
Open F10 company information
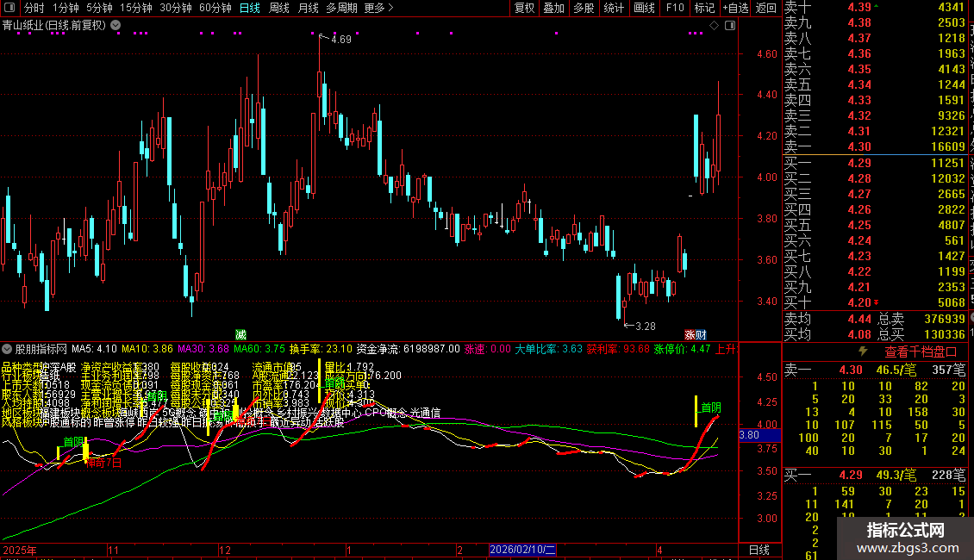pyautogui.click(x=675, y=8)
